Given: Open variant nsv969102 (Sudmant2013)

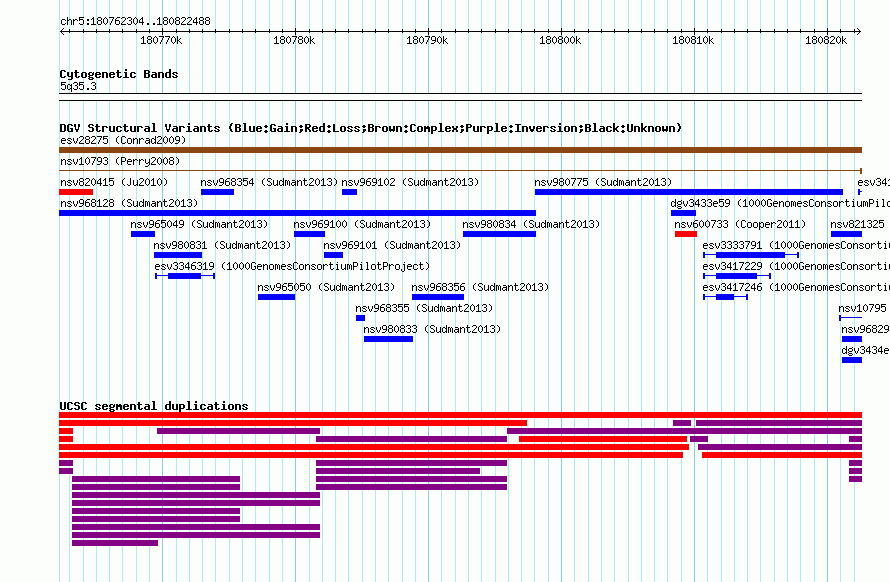Looking at the screenshot, I should 410,182.
